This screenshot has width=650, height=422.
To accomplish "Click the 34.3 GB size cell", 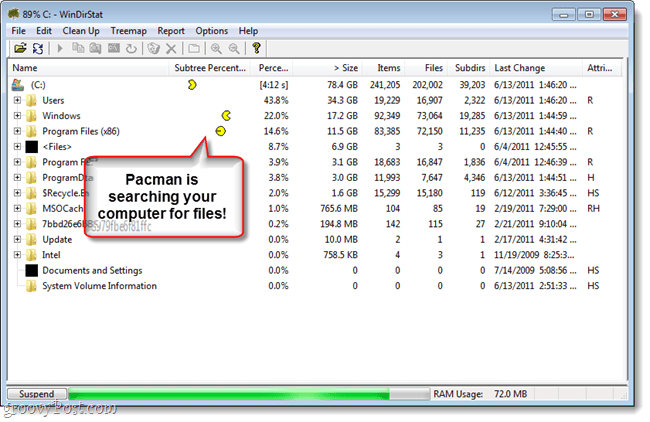I will pyautogui.click(x=342, y=100).
